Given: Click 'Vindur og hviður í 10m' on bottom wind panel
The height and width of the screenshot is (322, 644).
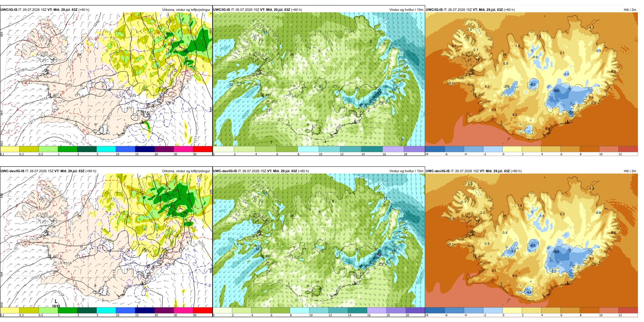Looking at the screenshot, I should click(406, 171).
